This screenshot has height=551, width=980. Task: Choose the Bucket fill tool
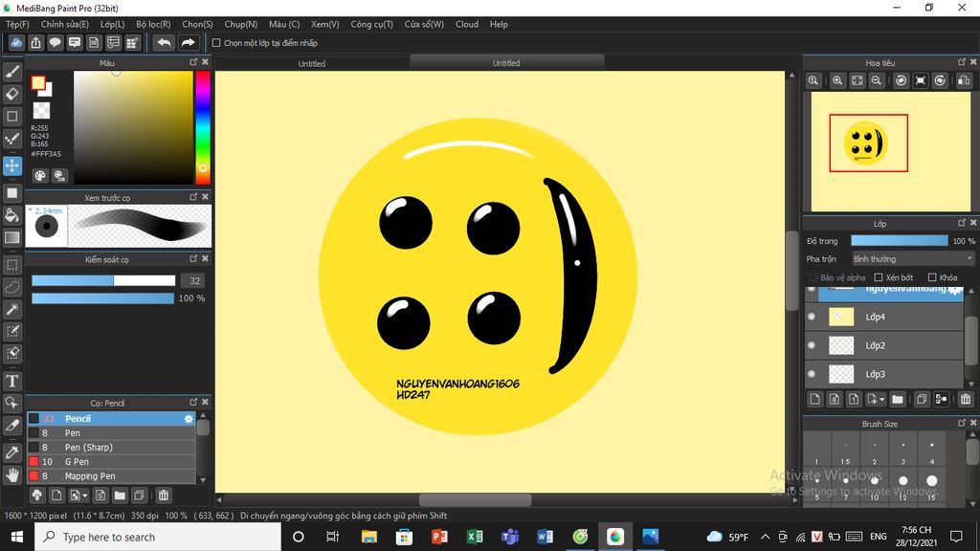(x=12, y=215)
